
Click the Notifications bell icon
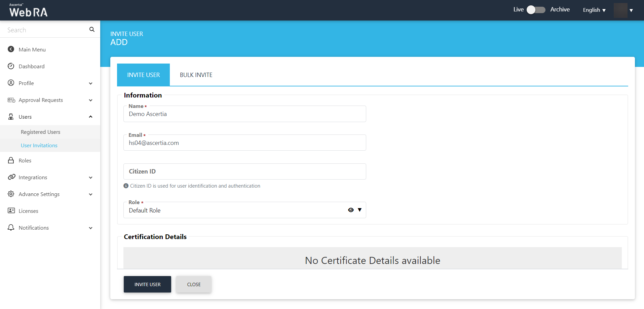pyautogui.click(x=11, y=228)
